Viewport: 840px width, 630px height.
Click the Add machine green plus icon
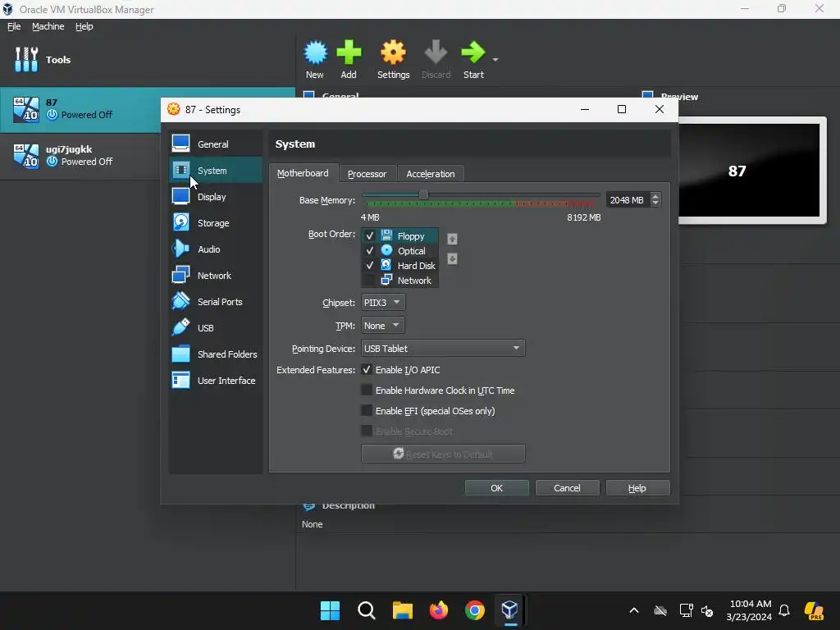pos(349,52)
